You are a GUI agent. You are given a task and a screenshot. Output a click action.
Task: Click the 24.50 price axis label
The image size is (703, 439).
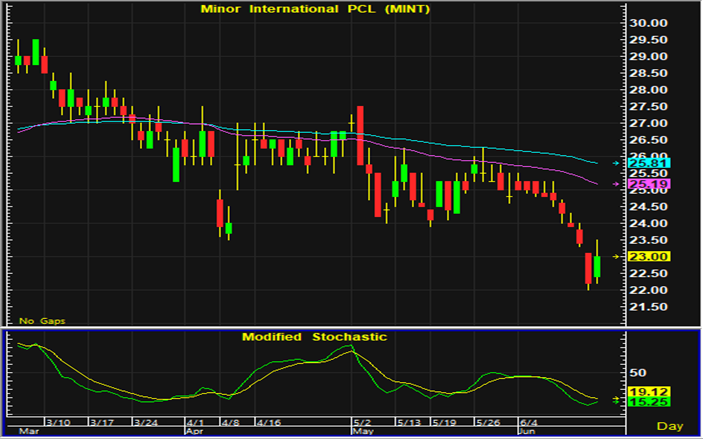[x=648, y=207]
